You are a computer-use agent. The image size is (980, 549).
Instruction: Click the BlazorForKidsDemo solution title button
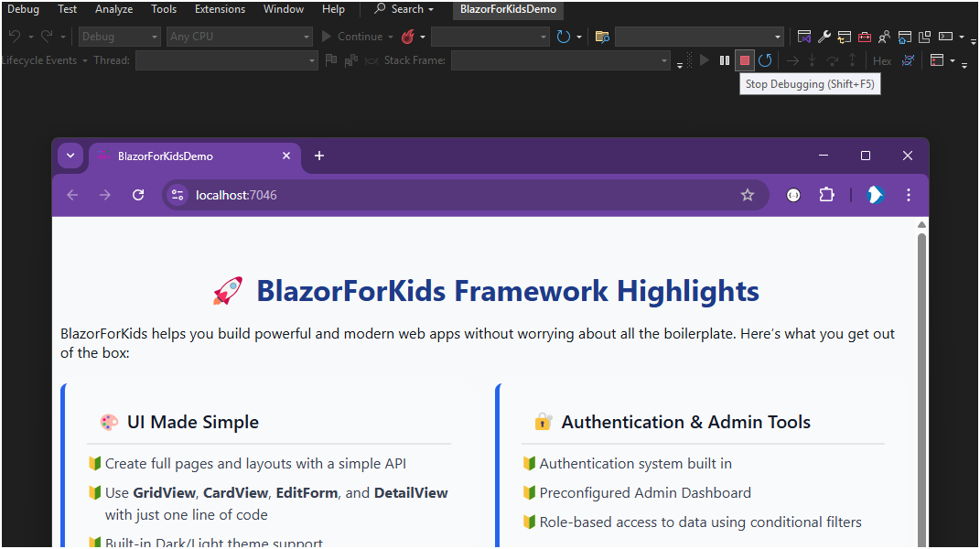pos(508,9)
